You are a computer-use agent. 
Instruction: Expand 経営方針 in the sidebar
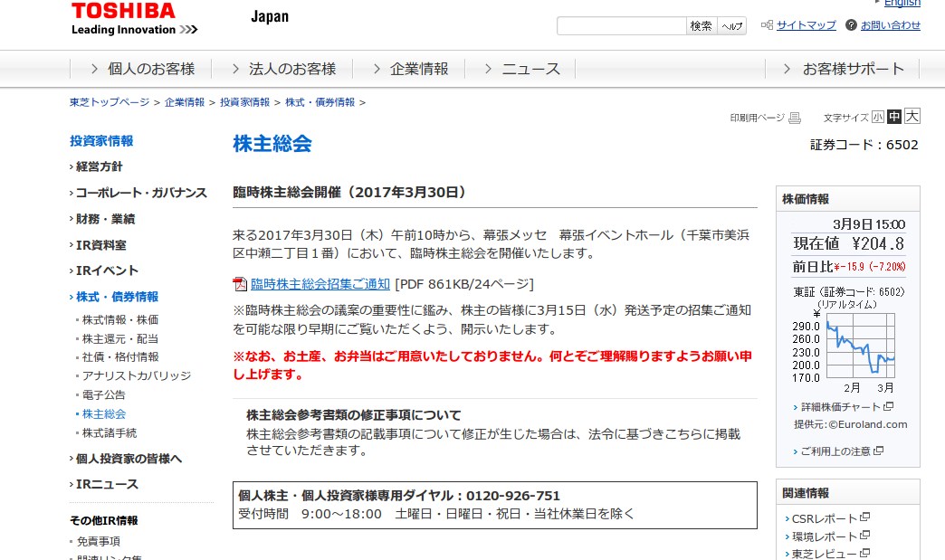100,166
